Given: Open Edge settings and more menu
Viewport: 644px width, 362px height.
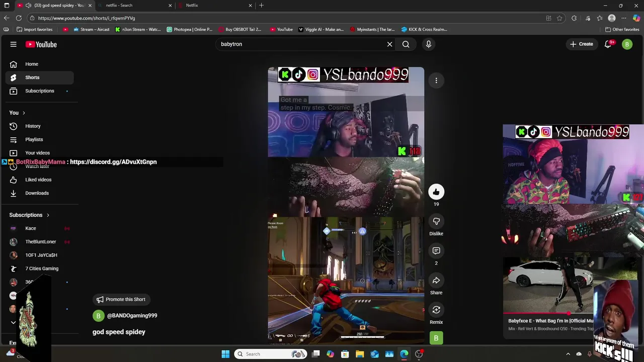Looking at the screenshot, I should (x=624, y=18).
